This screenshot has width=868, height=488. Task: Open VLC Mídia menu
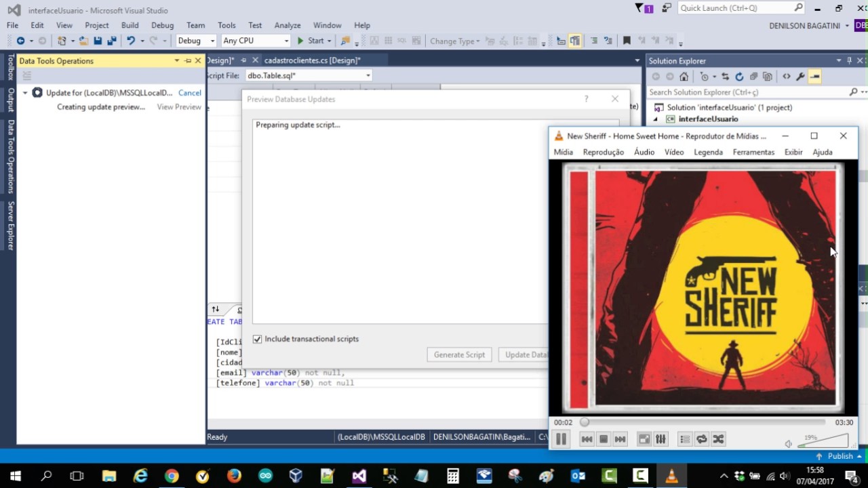[564, 152]
